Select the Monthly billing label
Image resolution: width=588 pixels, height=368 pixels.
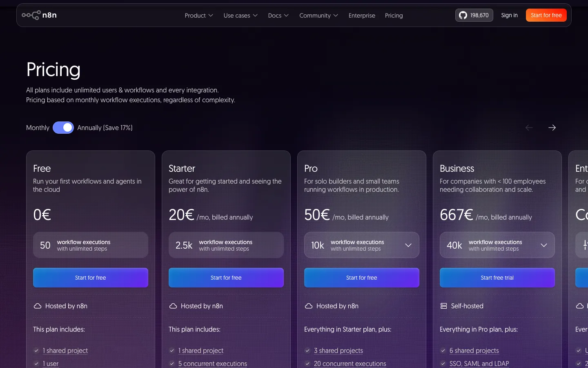pyautogui.click(x=38, y=128)
